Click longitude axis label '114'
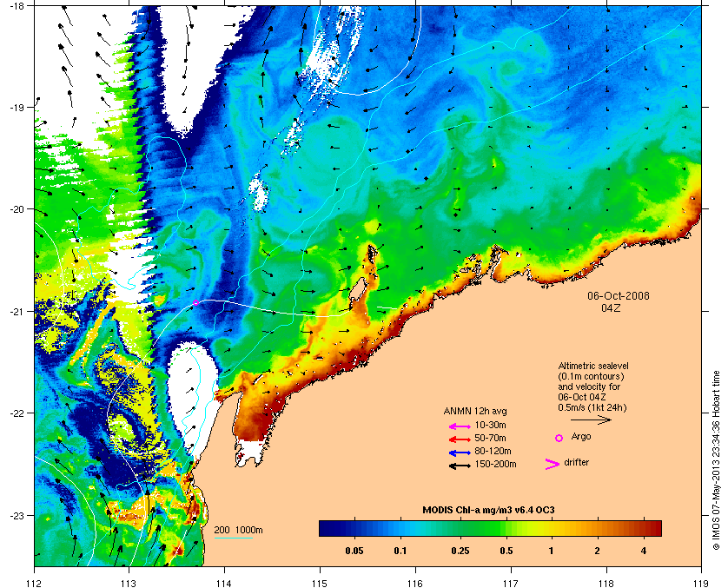 tap(224, 584)
